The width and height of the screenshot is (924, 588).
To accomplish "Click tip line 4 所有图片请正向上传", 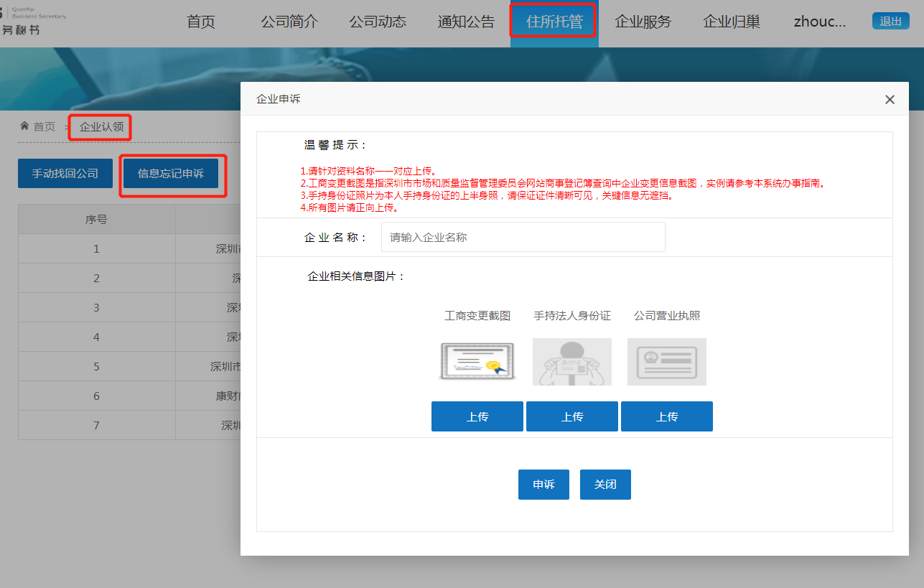I will 350,208.
